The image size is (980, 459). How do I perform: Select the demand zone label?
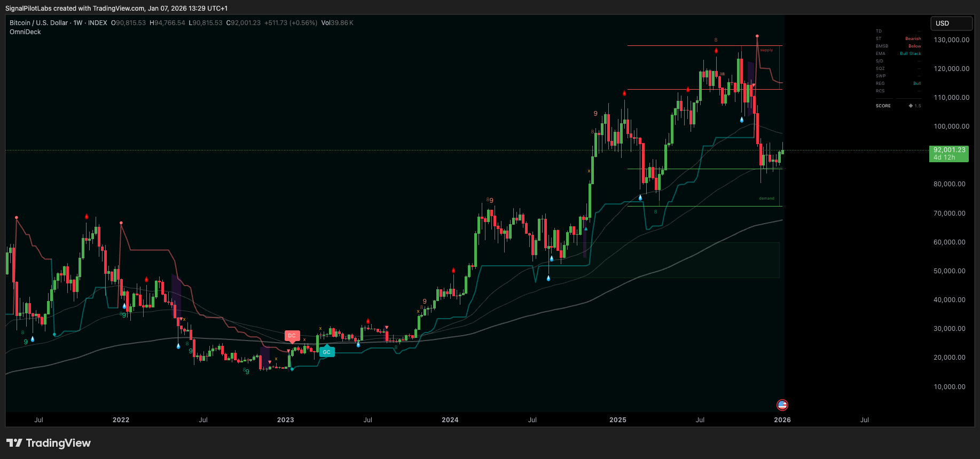(766, 199)
